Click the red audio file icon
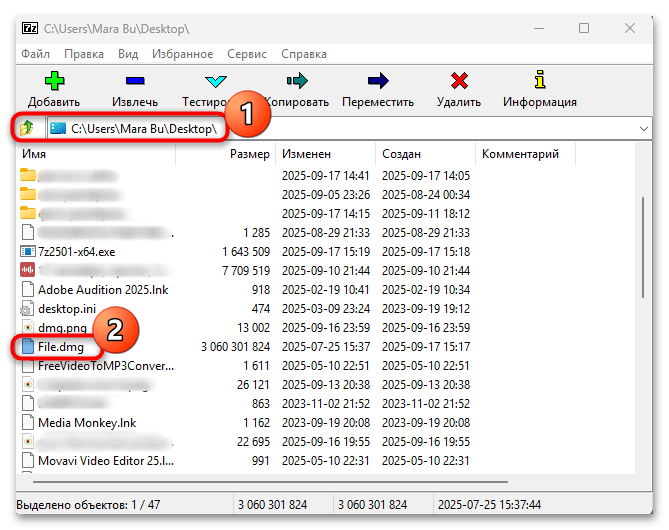The height and width of the screenshot is (530, 669). pos(28,270)
